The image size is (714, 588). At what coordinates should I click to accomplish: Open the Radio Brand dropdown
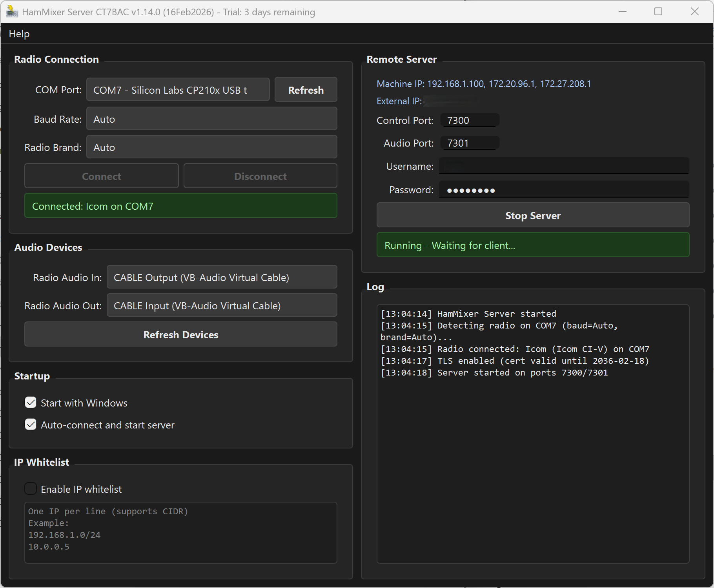(x=211, y=147)
